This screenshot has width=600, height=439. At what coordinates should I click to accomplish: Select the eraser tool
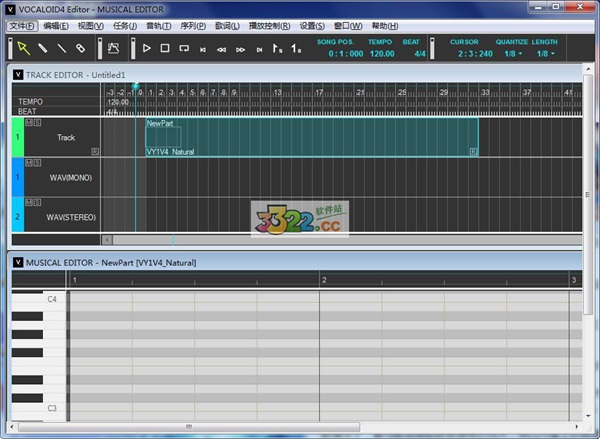click(x=81, y=47)
